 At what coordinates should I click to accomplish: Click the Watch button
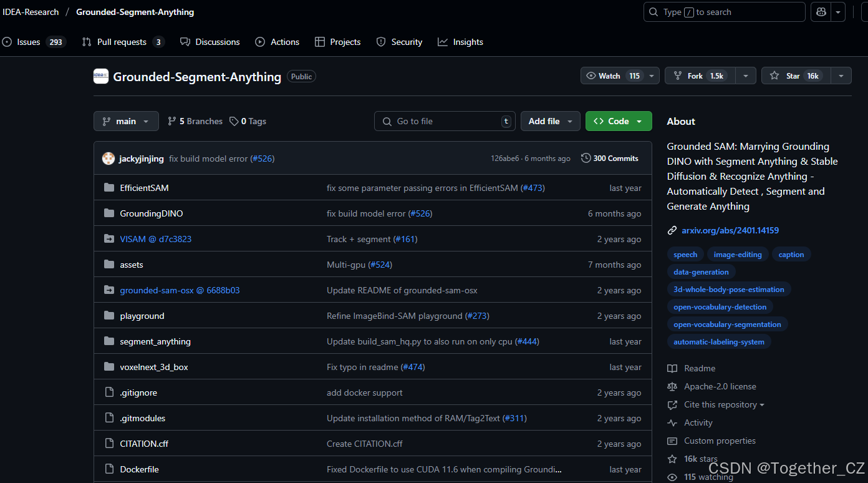click(612, 76)
